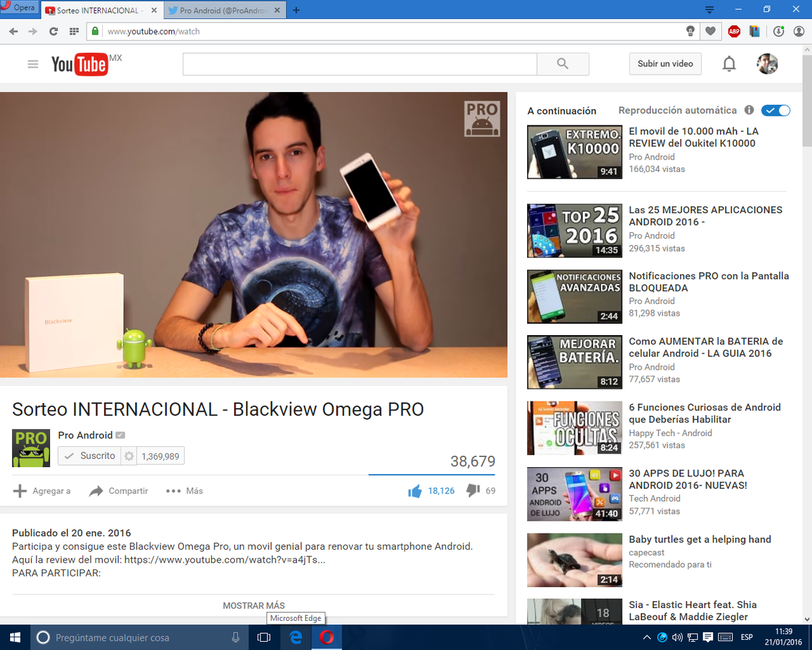Viewport: 812px width, 650px height.
Task: Open Task View on the taskbar
Action: pyautogui.click(x=264, y=637)
